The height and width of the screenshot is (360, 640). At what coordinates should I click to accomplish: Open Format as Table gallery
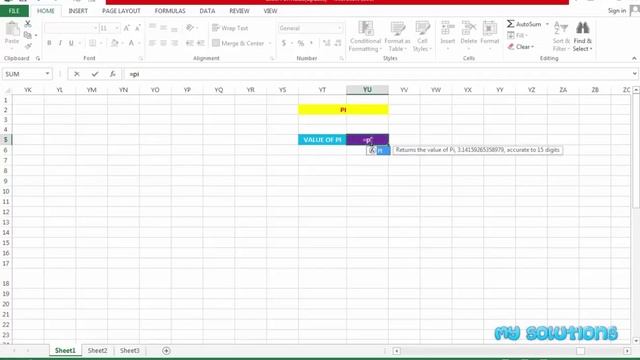pyautogui.click(x=397, y=37)
